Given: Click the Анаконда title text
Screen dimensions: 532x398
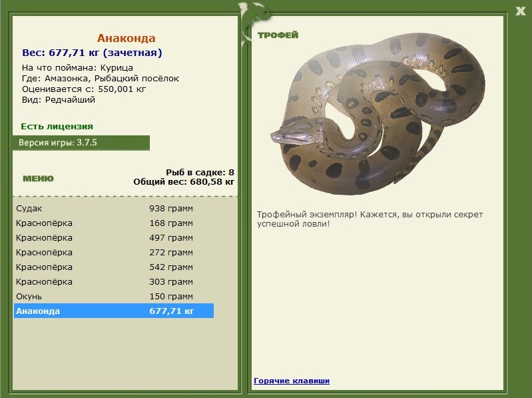Looking at the screenshot, I should click(127, 38).
